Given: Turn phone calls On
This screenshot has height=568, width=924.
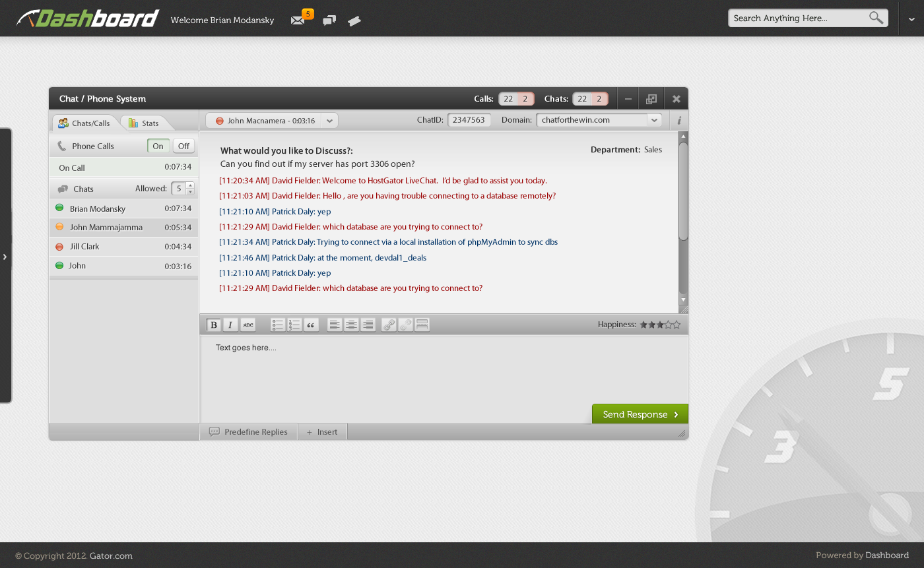Looking at the screenshot, I should pos(158,146).
